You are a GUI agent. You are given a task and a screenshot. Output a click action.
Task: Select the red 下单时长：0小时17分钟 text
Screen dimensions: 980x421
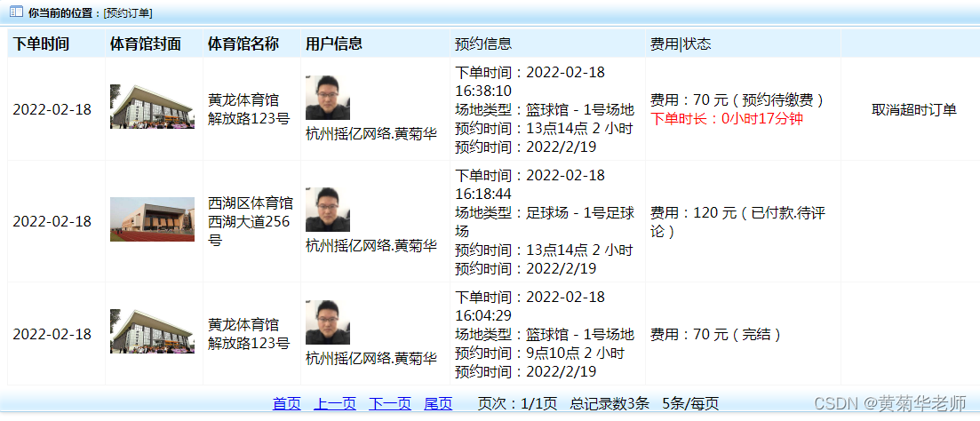click(726, 119)
